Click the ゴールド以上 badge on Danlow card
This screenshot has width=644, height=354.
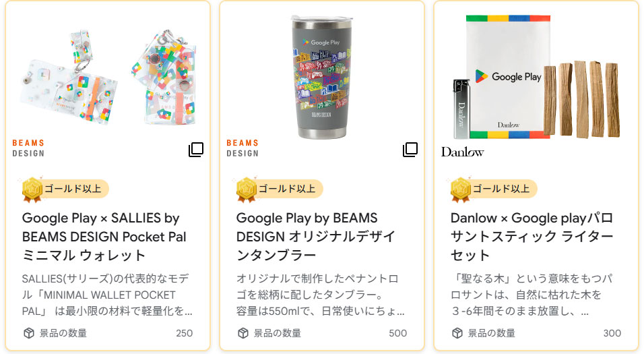click(x=501, y=189)
